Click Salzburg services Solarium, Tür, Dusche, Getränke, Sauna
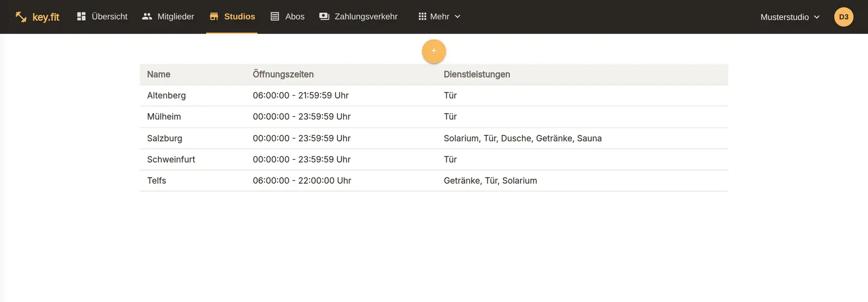Viewport: 868px width, 302px height. [x=522, y=139]
